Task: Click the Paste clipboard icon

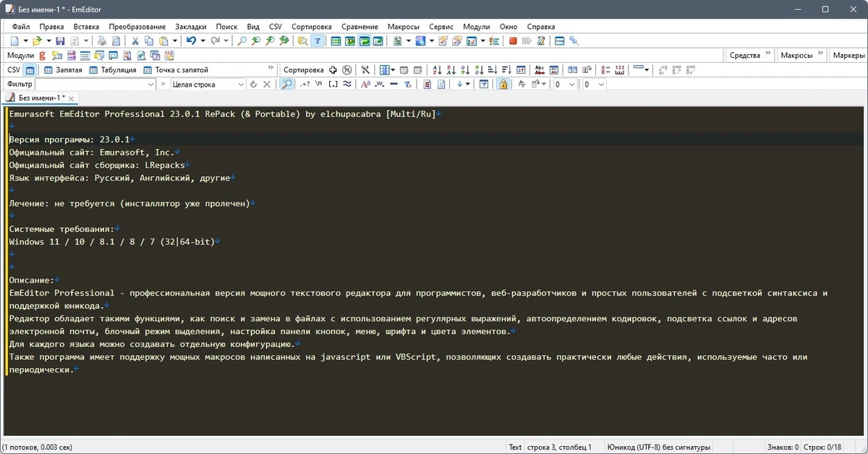Action: click(x=164, y=41)
